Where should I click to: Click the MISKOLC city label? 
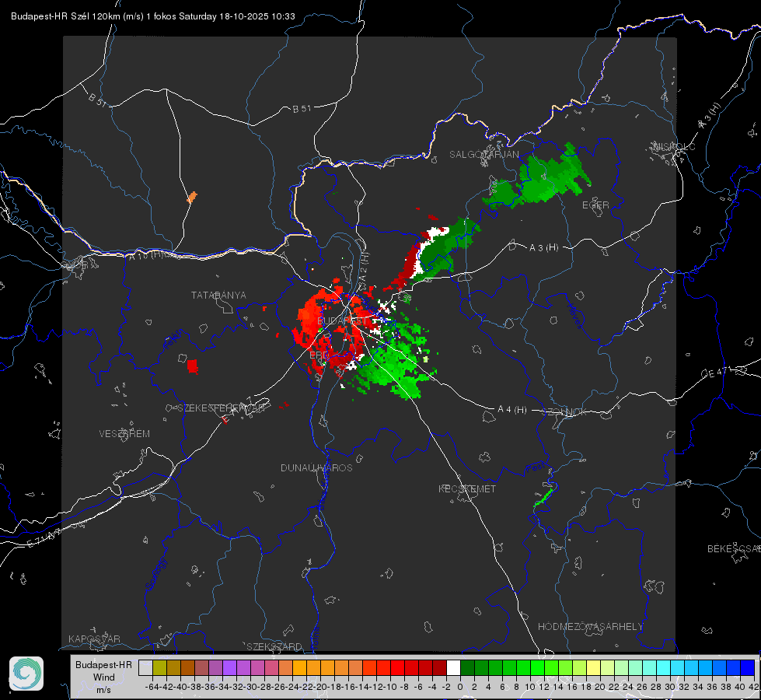pos(674,146)
